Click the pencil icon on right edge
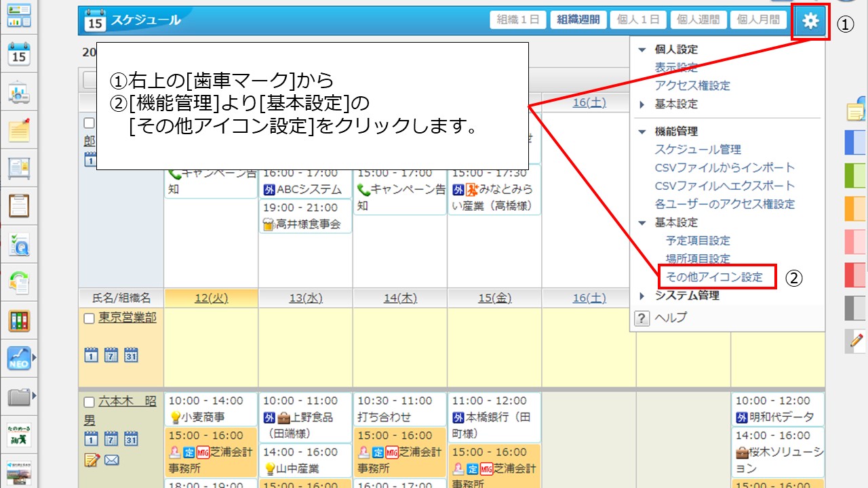The width and height of the screenshot is (868, 488). click(x=856, y=341)
